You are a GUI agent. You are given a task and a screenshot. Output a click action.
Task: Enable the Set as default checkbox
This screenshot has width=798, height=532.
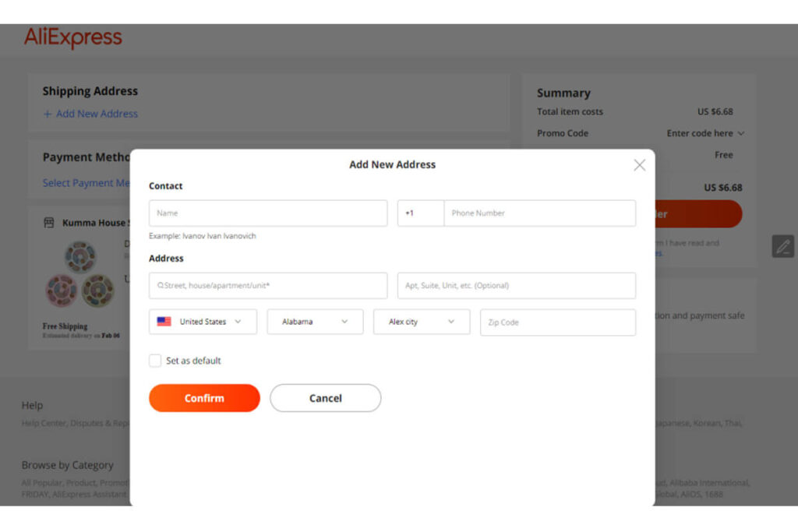156,361
